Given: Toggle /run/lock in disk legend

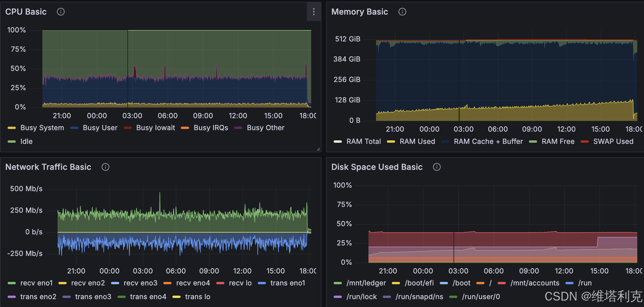Looking at the screenshot, I should coord(361,297).
